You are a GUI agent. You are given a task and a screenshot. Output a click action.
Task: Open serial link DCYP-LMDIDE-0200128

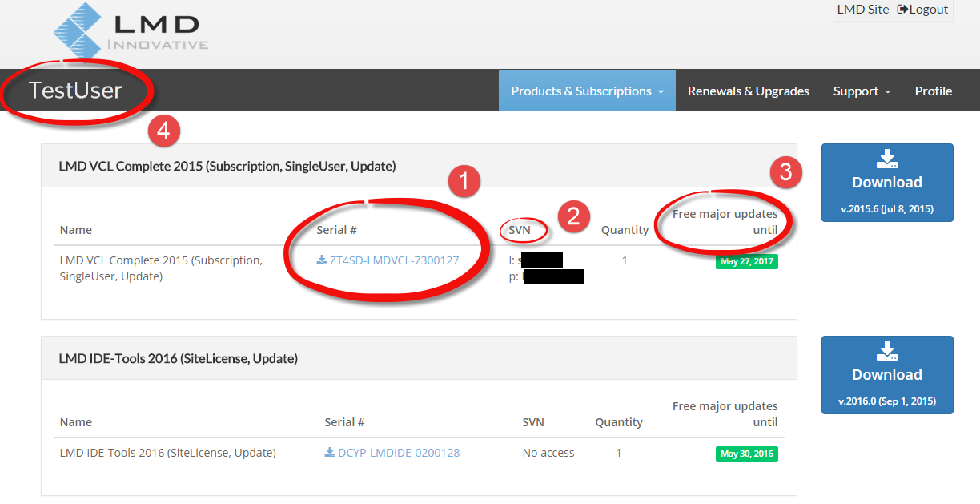[x=399, y=453]
